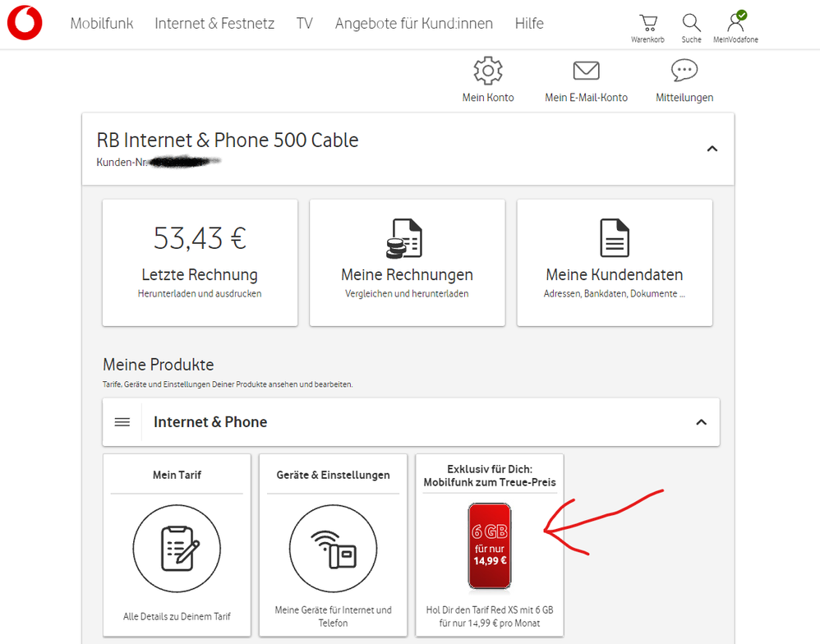Open Angebote für Kund:innen menu

pos(414,24)
